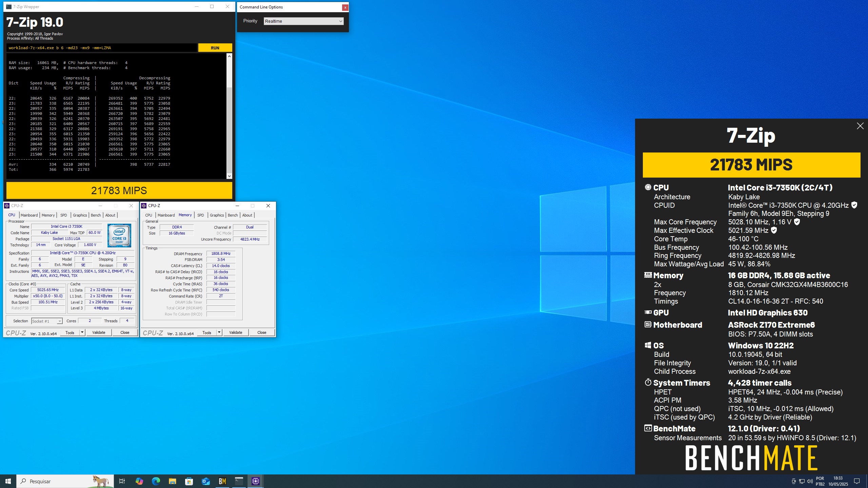
Task: Click Close button in right CPU-Z window
Action: 262,332
